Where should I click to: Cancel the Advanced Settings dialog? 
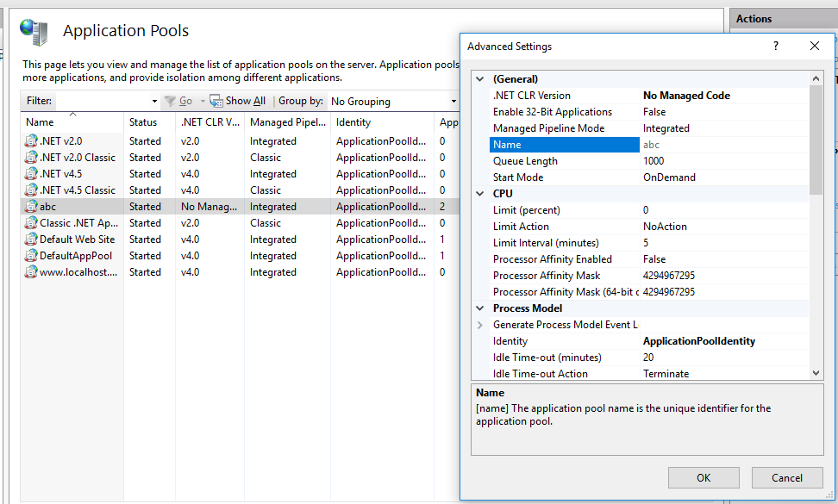click(786, 478)
